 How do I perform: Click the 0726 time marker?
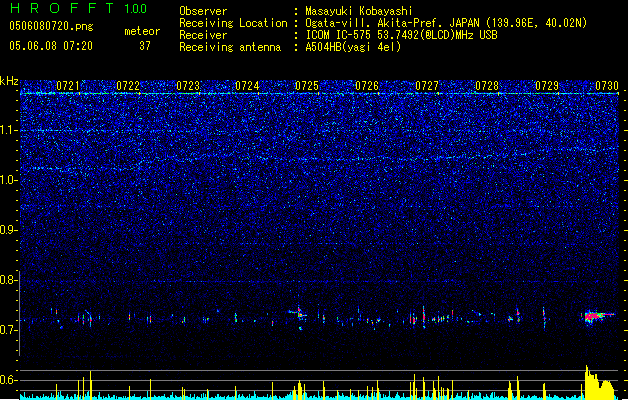click(x=367, y=86)
